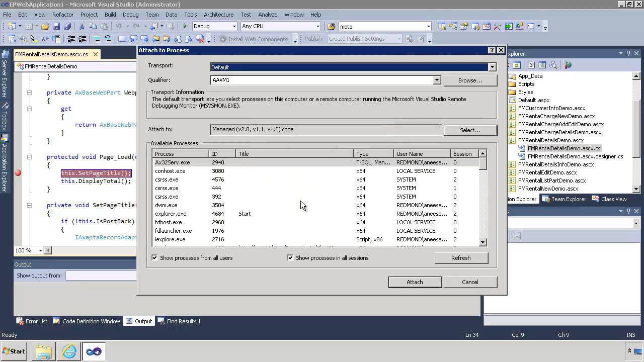Open the Any CPU platform dropdown
Viewport: 644px width, 362px height.
317,26
